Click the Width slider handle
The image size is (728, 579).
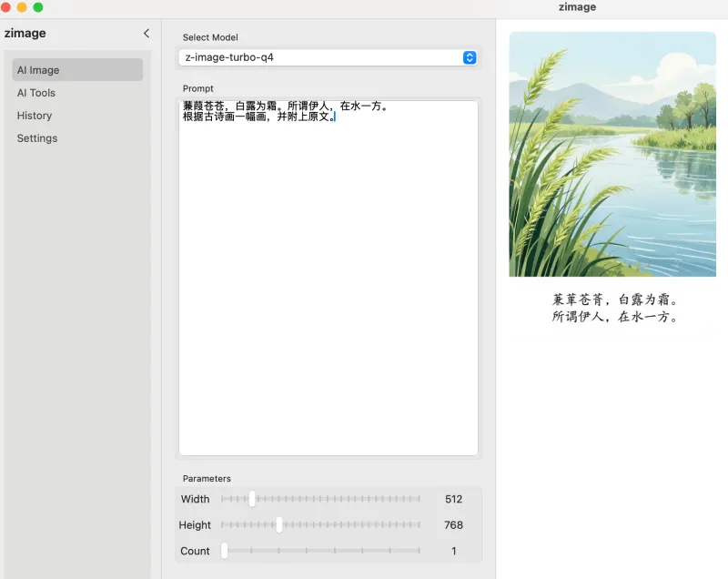(x=251, y=499)
